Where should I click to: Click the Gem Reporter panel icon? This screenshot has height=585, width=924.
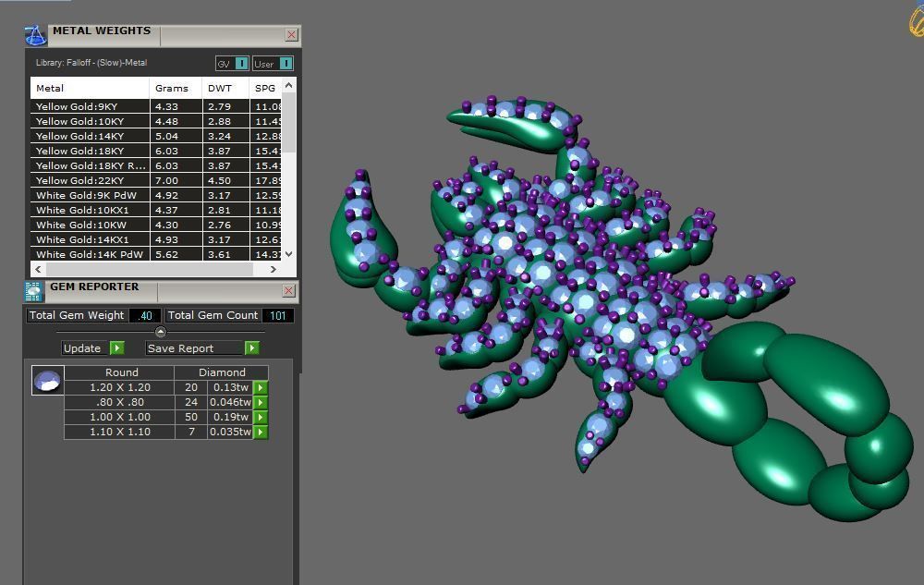33,291
